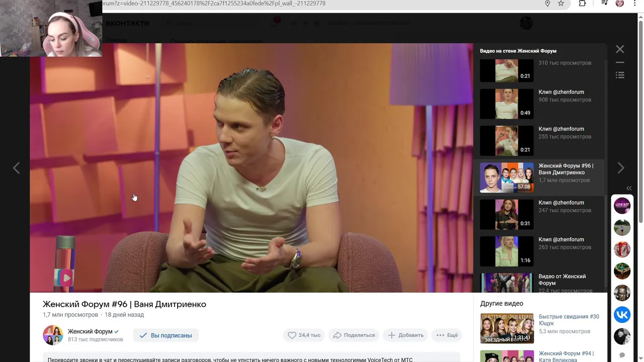Play the 0:31 clip with 247 тыс просмотров
Viewport: 644px width, 362px height.
coord(507,214)
